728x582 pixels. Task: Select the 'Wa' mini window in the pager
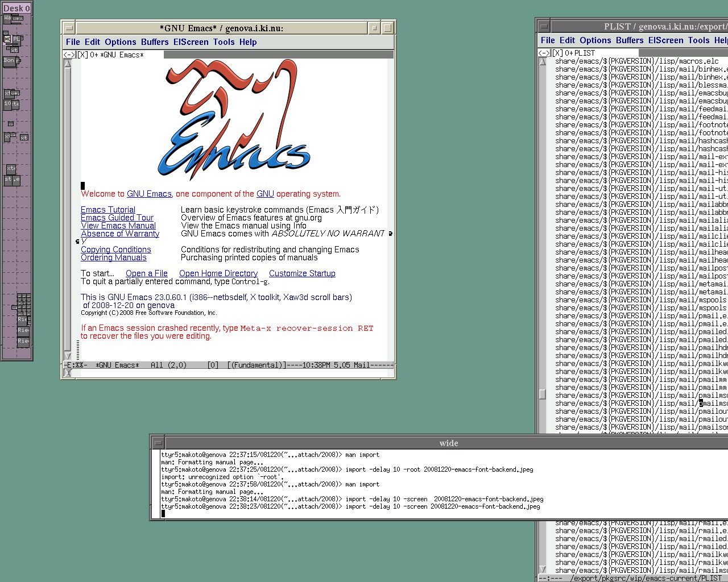click(x=7, y=18)
